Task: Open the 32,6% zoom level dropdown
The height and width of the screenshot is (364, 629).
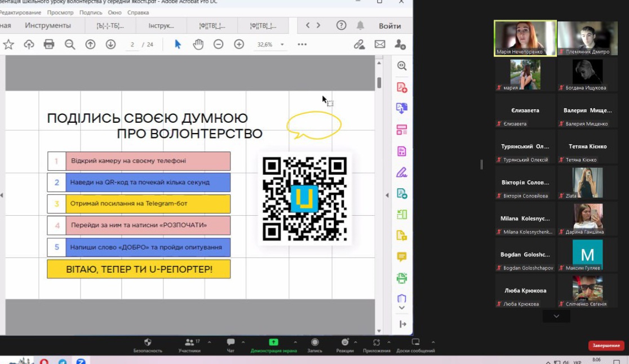Action: coord(271,45)
